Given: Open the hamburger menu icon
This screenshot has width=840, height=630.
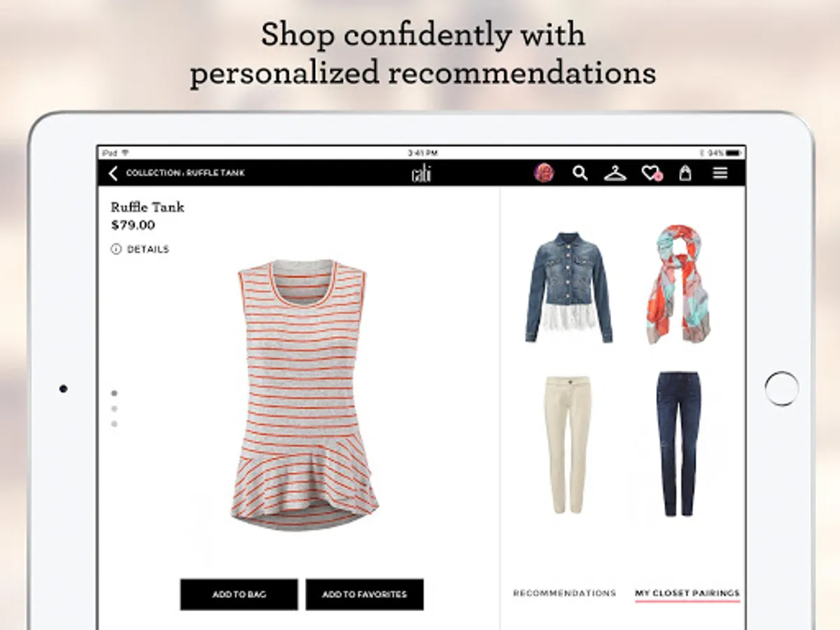Looking at the screenshot, I should 720,173.
